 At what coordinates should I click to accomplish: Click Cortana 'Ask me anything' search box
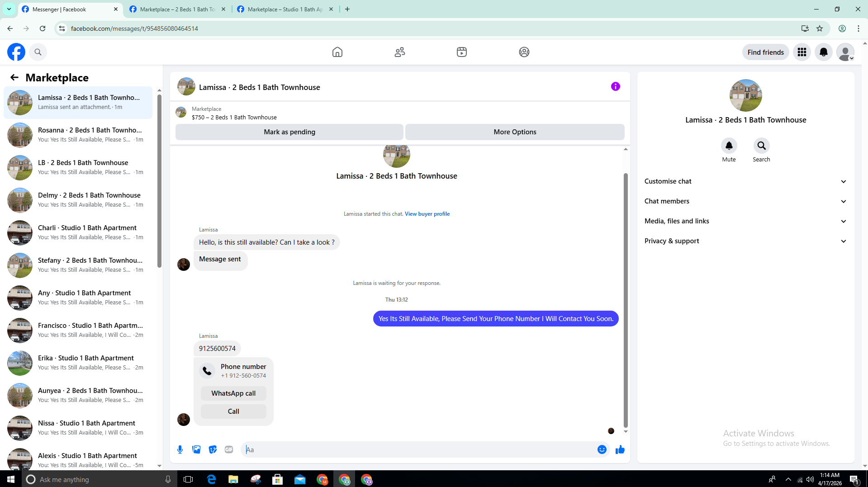coord(99,479)
